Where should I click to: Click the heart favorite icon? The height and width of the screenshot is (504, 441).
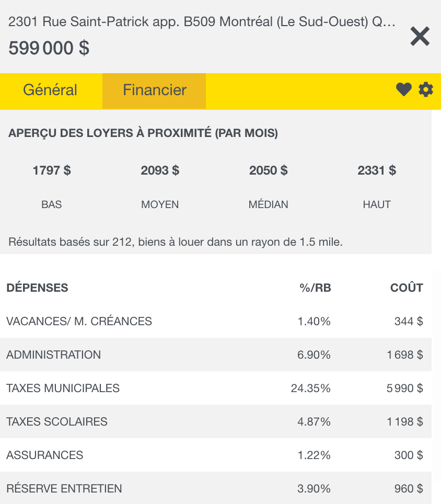pos(403,90)
